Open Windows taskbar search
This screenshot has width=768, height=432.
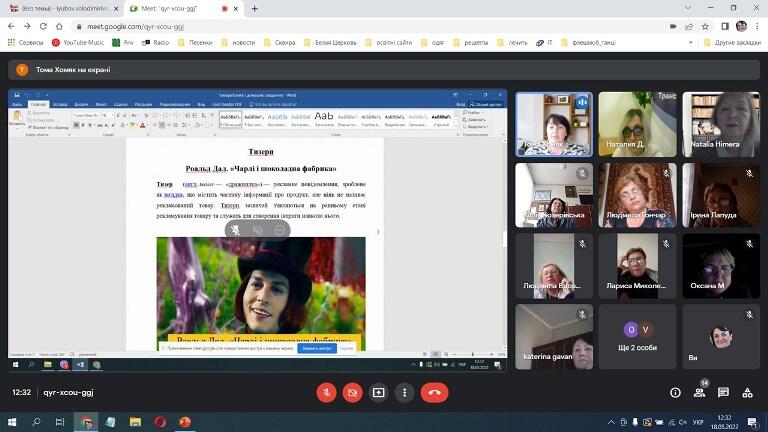36,422
